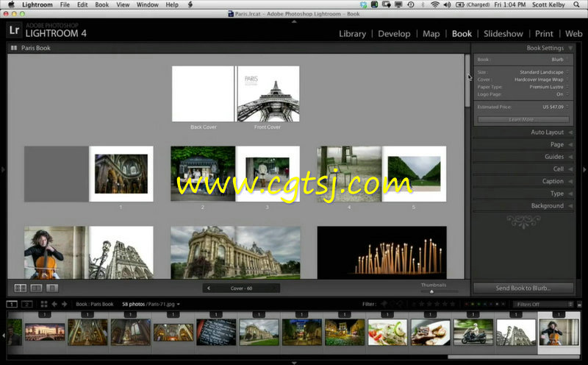Filter by green color label
The height and width of the screenshot is (365, 588).
[478, 304]
